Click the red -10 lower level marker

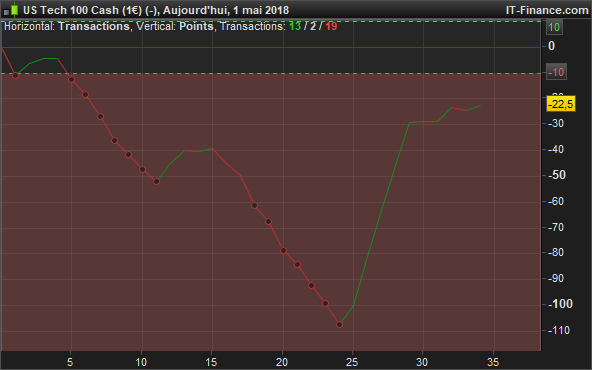point(556,72)
